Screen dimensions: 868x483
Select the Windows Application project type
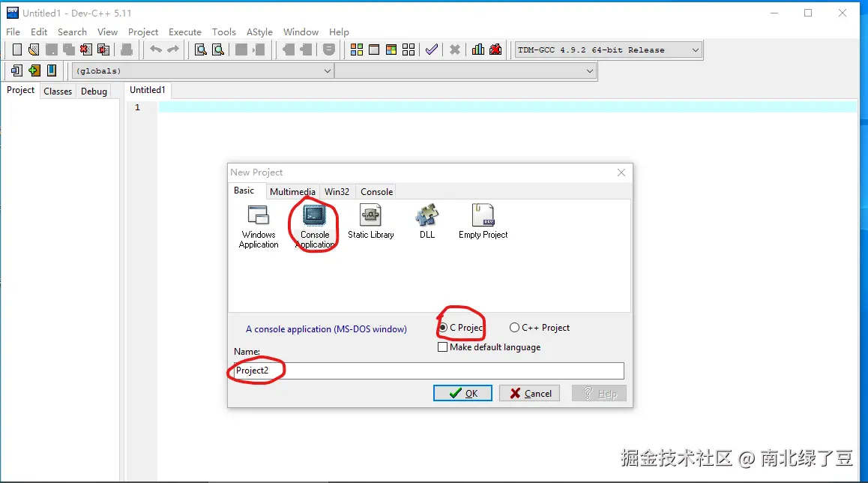click(x=259, y=226)
